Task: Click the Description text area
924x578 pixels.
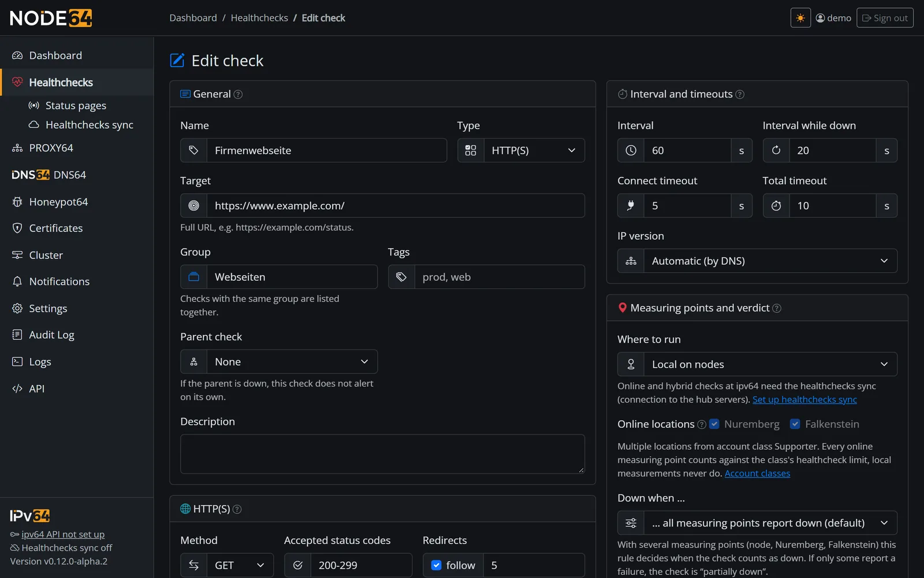Action: tap(382, 454)
